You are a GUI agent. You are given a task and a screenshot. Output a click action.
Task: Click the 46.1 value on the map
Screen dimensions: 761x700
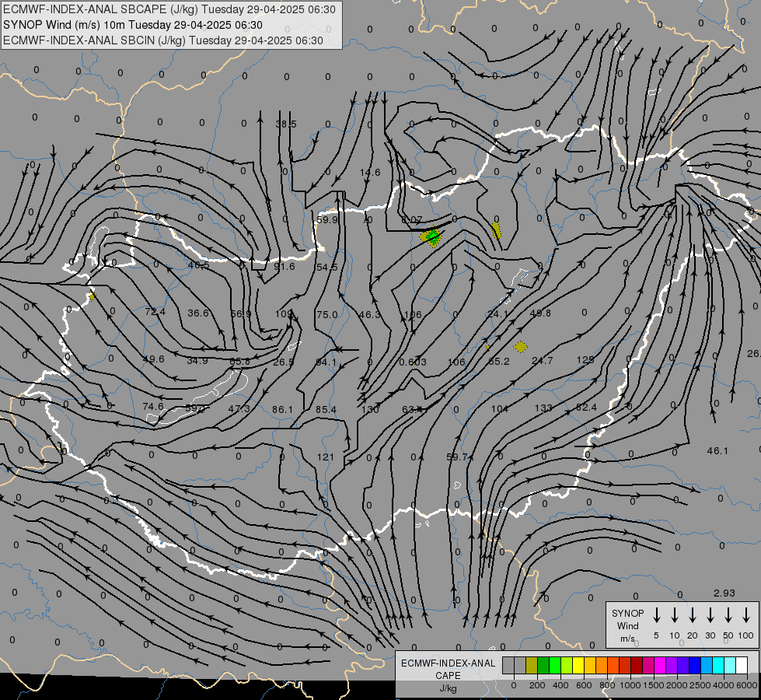(717, 451)
